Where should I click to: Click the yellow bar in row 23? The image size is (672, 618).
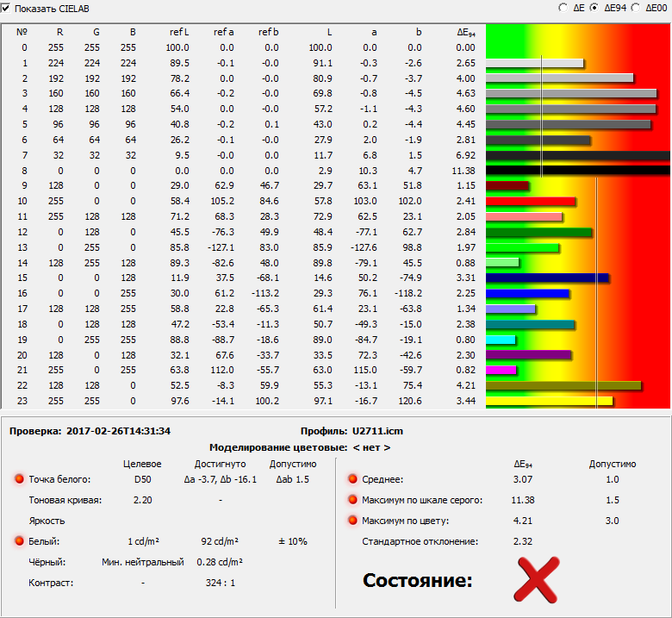click(550, 401)
